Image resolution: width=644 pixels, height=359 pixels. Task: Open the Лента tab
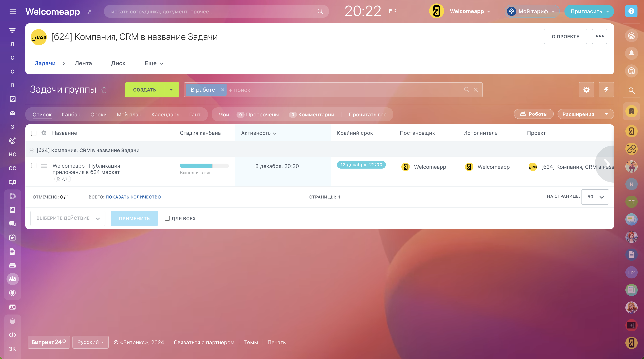(83, 63)
